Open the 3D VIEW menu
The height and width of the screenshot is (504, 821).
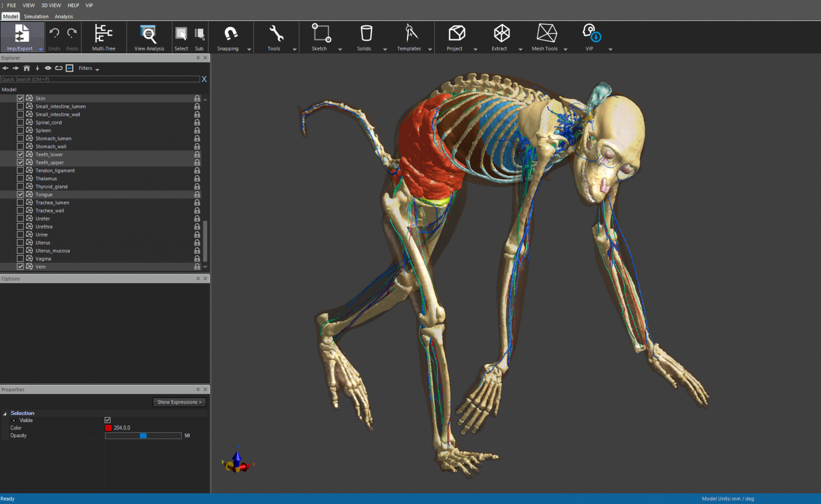51,5
